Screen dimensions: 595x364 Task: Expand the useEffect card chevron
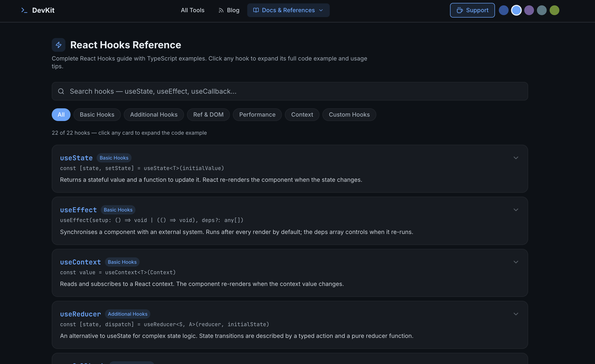click(x=516, y=210)
